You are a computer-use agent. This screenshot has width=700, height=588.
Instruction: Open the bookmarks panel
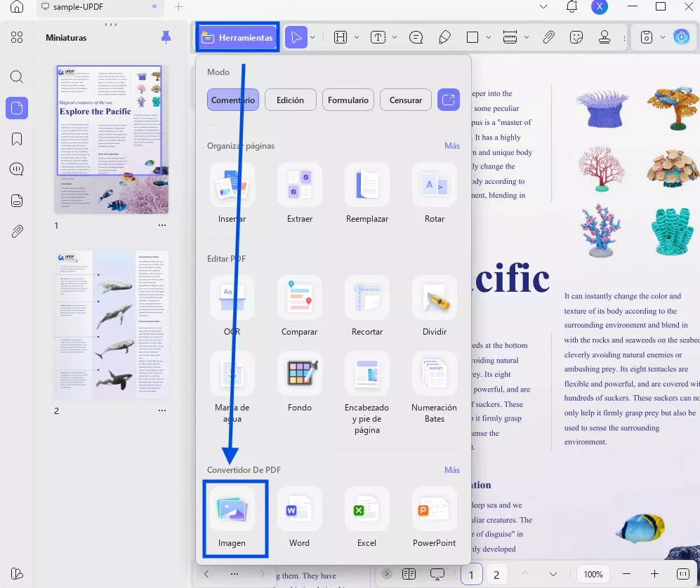17,139
